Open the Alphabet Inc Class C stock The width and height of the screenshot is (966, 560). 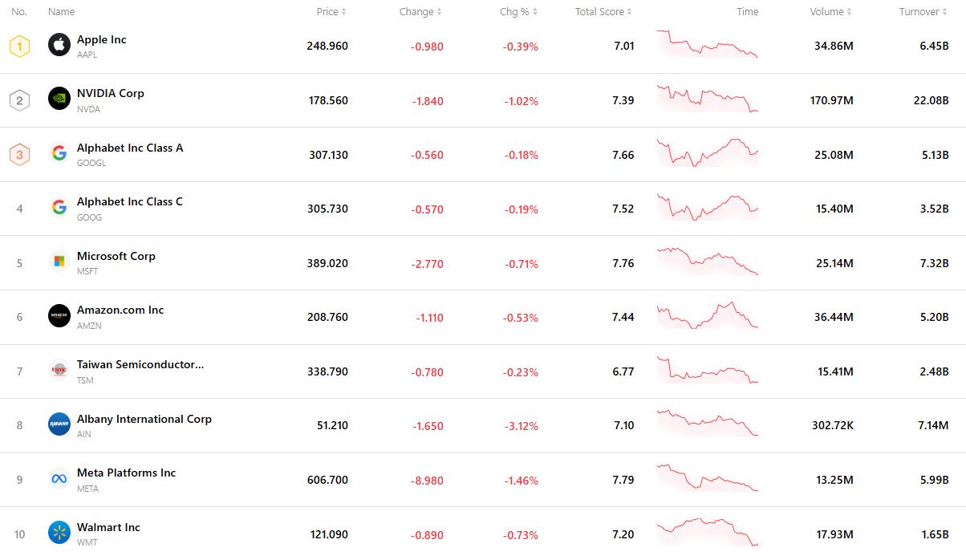click(x=130, y=201)
